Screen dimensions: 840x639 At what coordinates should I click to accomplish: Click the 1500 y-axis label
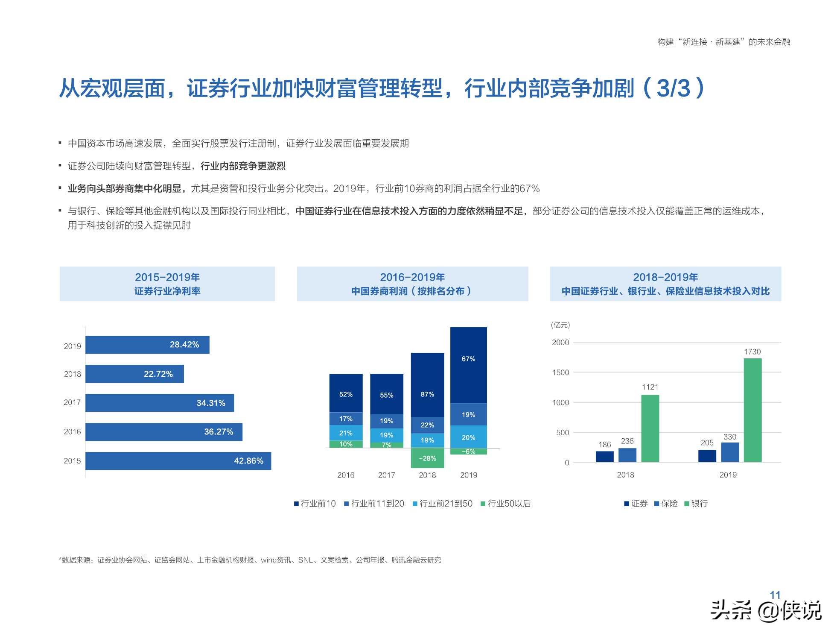(560, 372)
